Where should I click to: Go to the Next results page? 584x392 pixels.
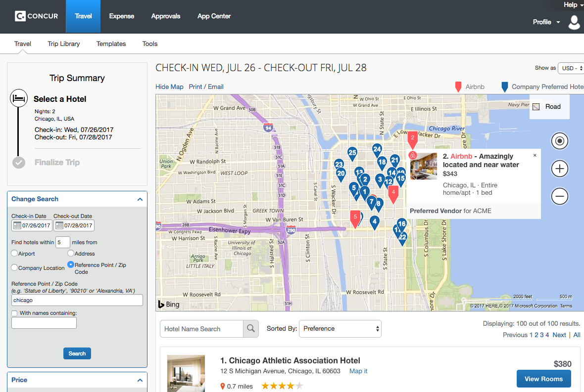(x=559, y=335)
